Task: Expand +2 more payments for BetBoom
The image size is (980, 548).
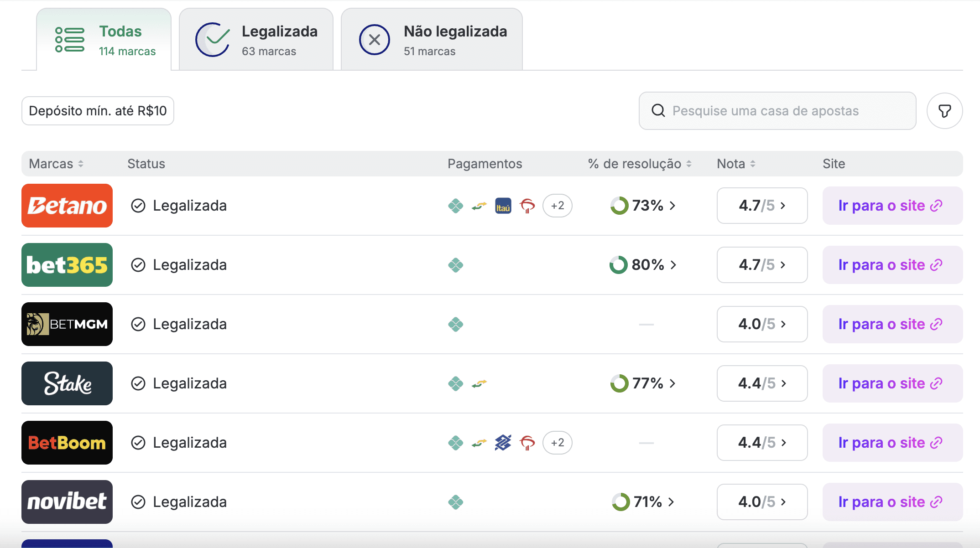Action: 558,443
